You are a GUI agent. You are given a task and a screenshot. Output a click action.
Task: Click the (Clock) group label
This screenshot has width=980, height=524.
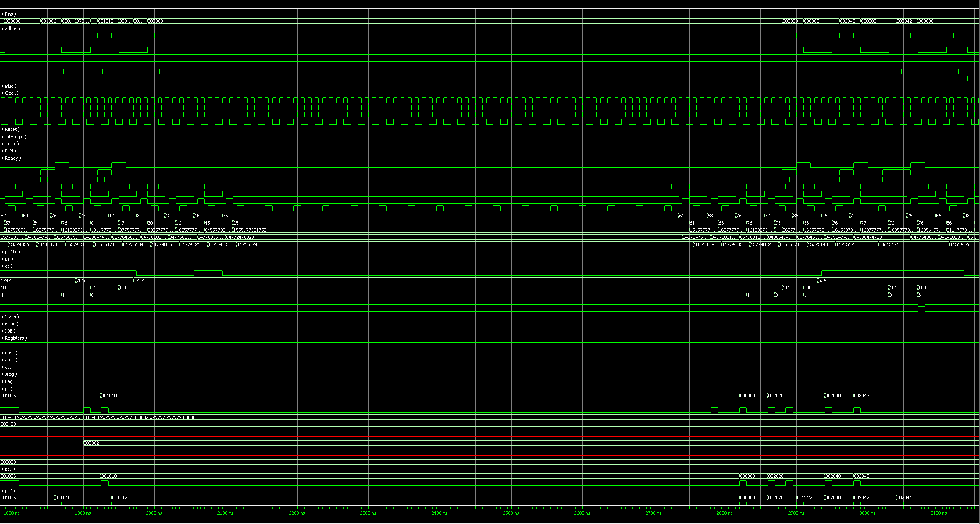coord(10,93)
